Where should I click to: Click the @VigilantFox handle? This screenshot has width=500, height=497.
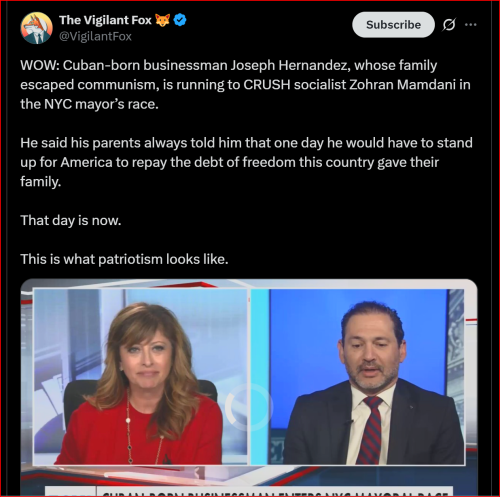click(95, 36)
